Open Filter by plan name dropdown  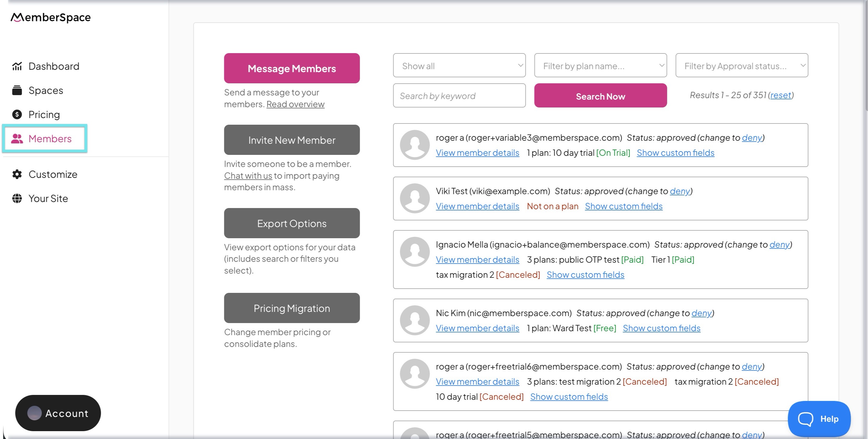600,66
